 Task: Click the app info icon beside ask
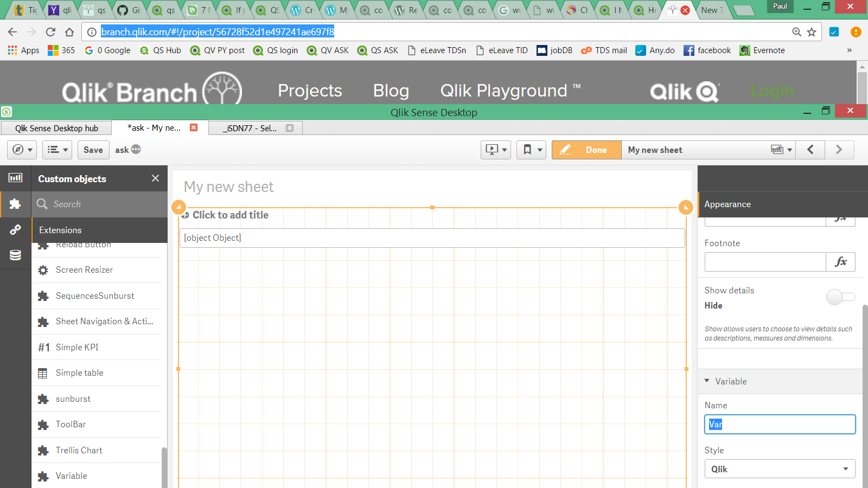tap(136, 149)
